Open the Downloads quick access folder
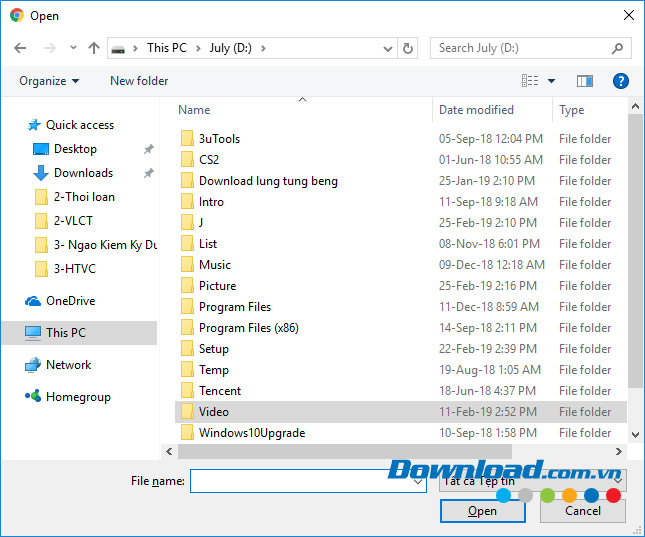This screenshot has height=537, width=645. pyautogui.click(x=83, y=173)
